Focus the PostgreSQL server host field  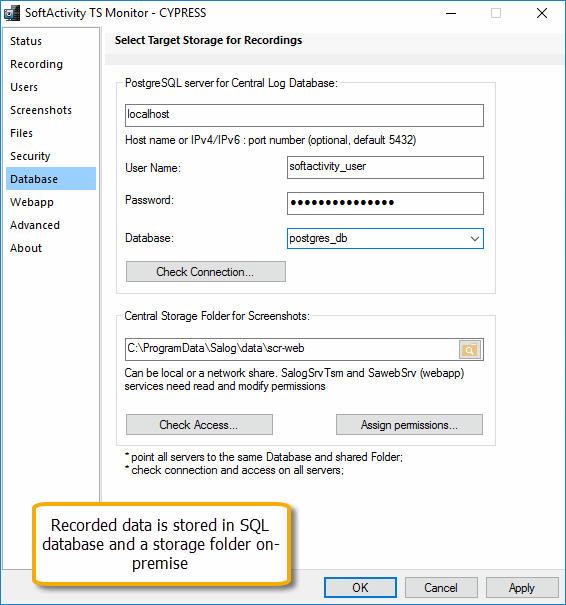pyautogui.click(x=304, y=115)
